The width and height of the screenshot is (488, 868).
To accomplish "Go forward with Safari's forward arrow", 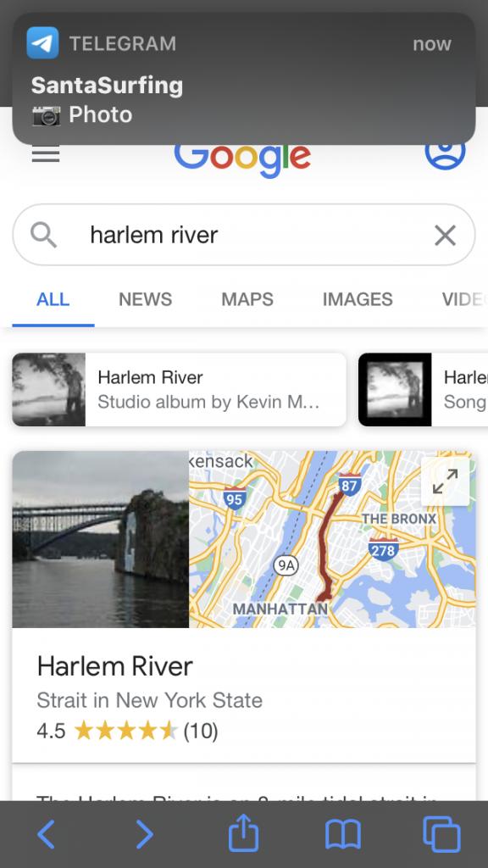I will (144, 834).
